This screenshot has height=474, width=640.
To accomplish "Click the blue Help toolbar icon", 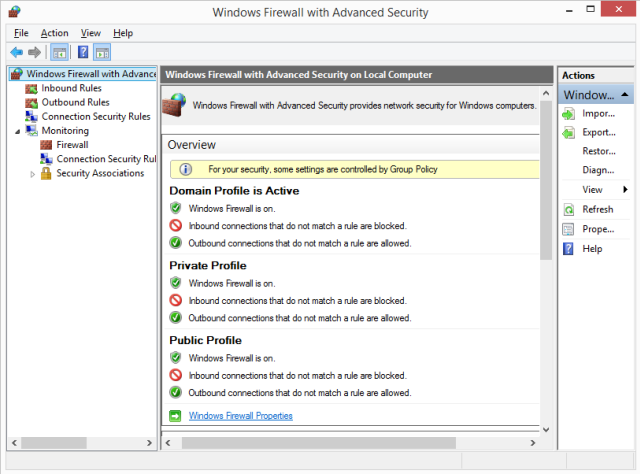I will click(x=83, y=52).
